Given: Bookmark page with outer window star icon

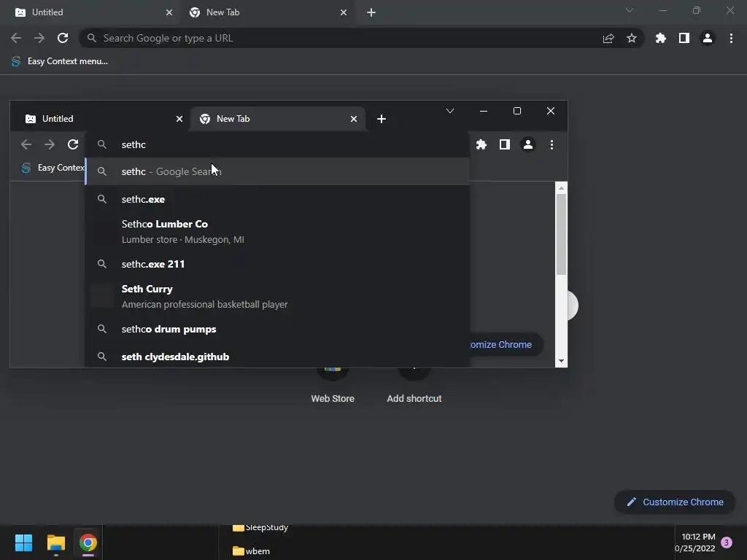Looking at the screenshot, I should [x=632, y=38].
